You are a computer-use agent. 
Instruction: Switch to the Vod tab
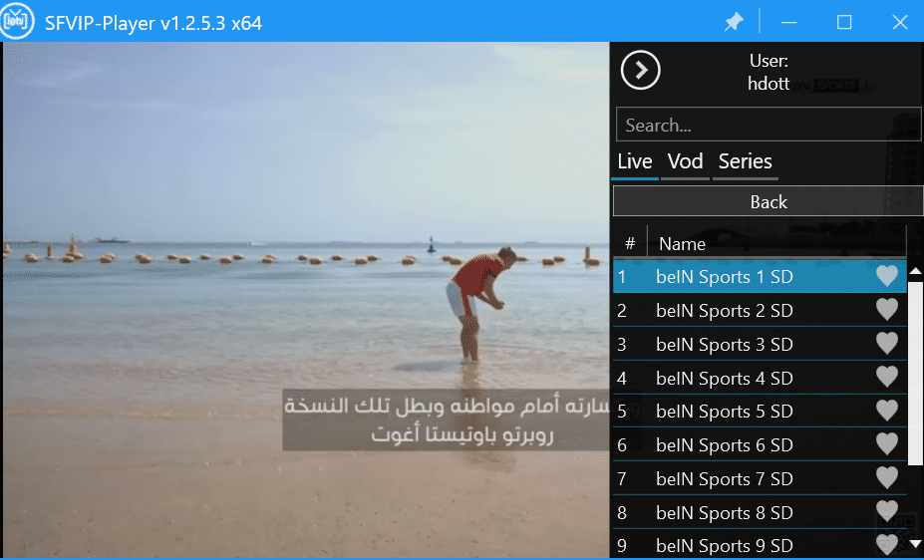coord(686,162)
